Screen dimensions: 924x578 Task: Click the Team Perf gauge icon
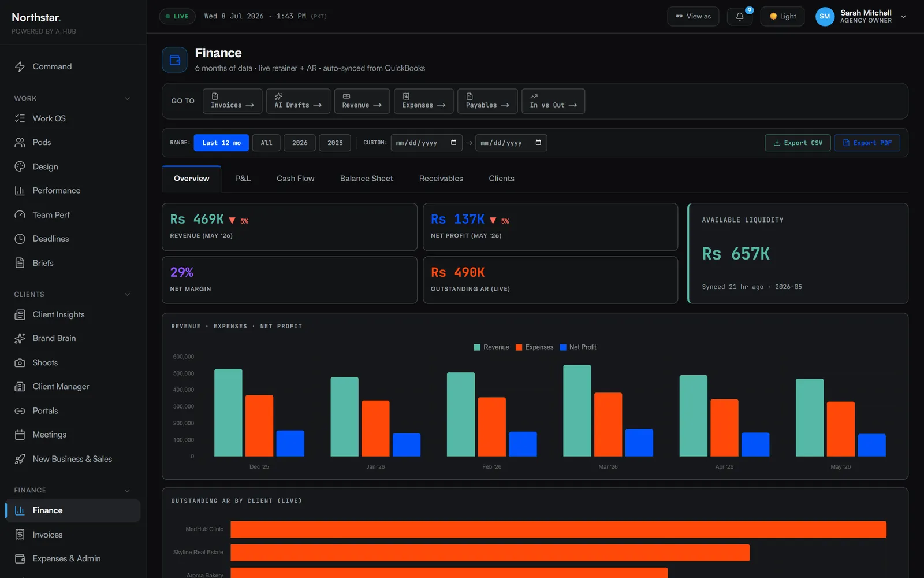coord(20,214)
